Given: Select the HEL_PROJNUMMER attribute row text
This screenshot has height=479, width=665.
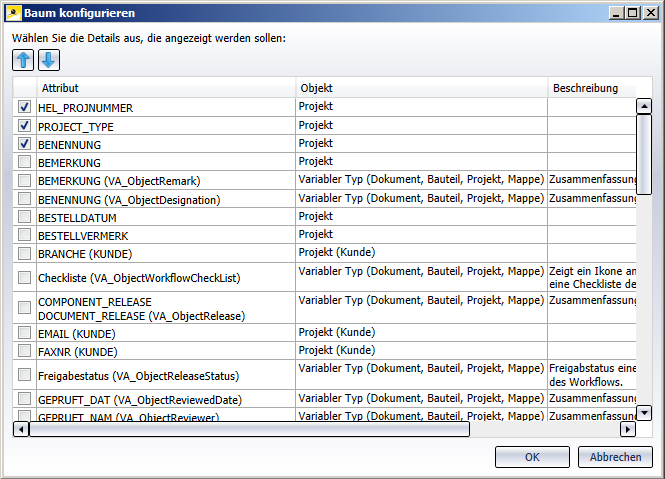Looking at the screenshot, I should click(86, 108).
